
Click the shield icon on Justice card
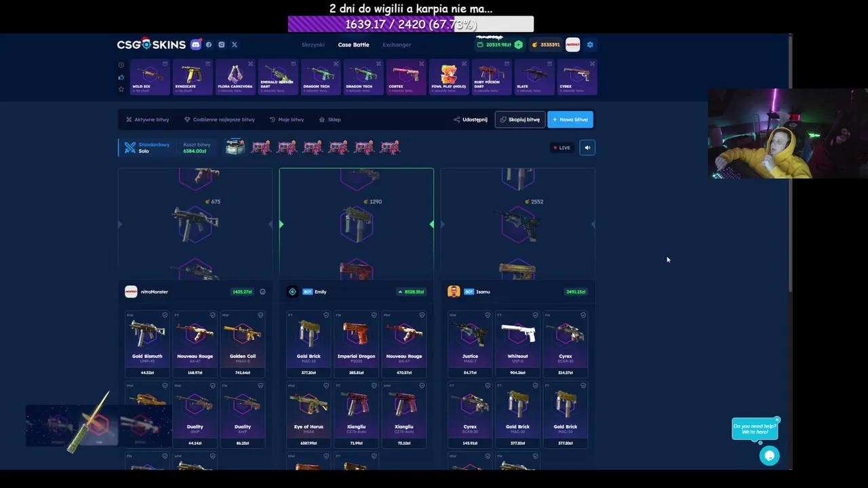(x=488, y=315)
